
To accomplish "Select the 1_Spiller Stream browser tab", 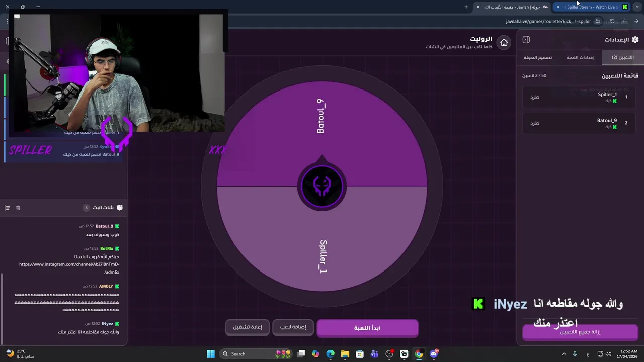I will 591,7.
